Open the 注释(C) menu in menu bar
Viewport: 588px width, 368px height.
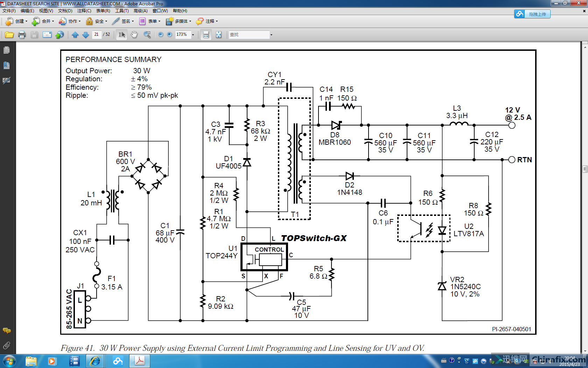click(x=84, y=11)
